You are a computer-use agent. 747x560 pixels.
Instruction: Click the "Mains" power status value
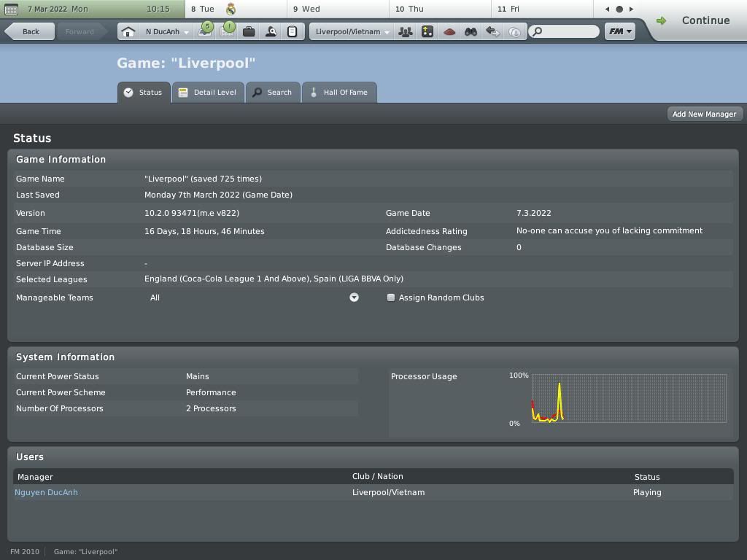tap(197, 376)
